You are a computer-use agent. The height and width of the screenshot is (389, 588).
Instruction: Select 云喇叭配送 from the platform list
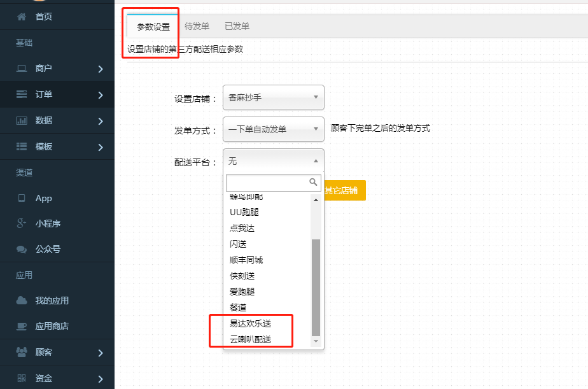251,339
